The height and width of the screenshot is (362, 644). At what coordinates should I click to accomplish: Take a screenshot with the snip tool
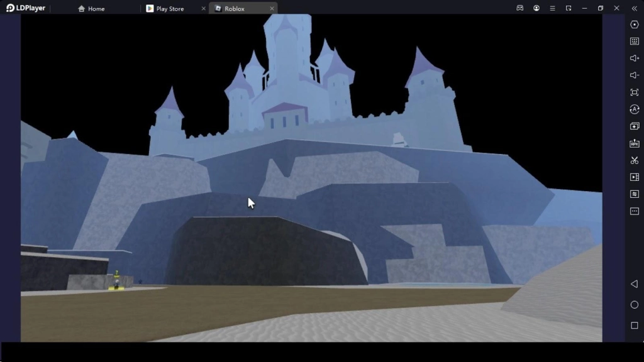coord(634,160)
